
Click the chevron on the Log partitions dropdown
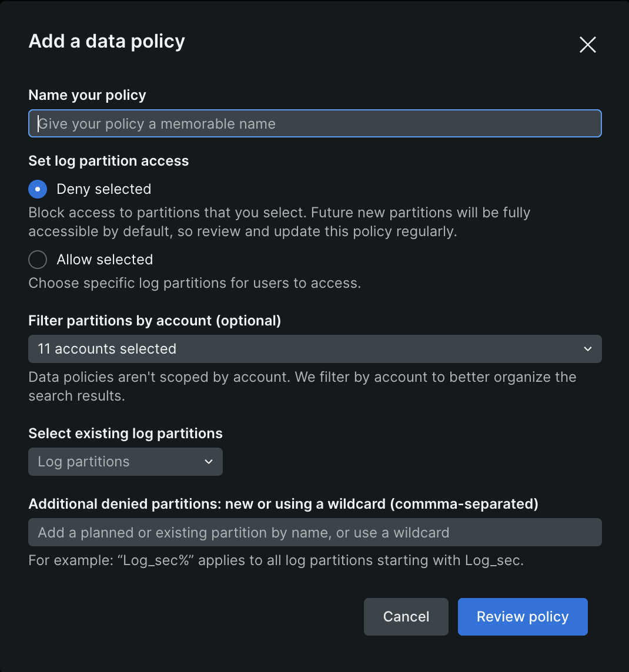(208, 462)
